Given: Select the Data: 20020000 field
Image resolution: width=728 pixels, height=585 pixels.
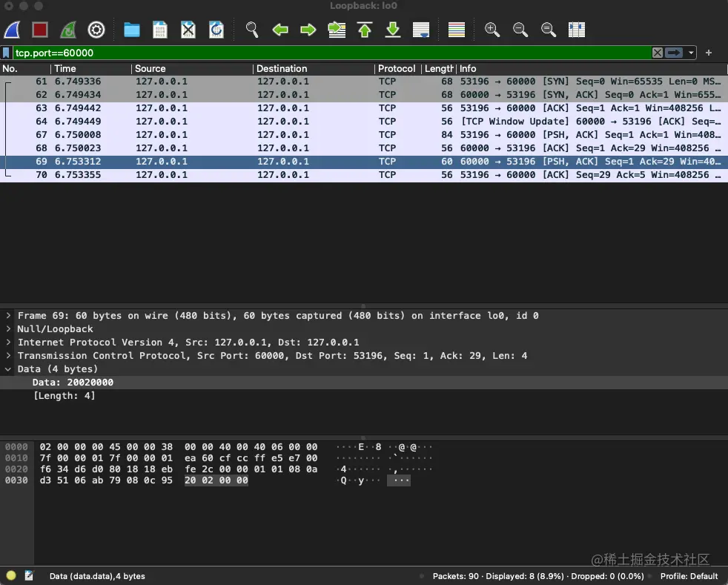Looking at the screenshot, I should tap(364, 383).
